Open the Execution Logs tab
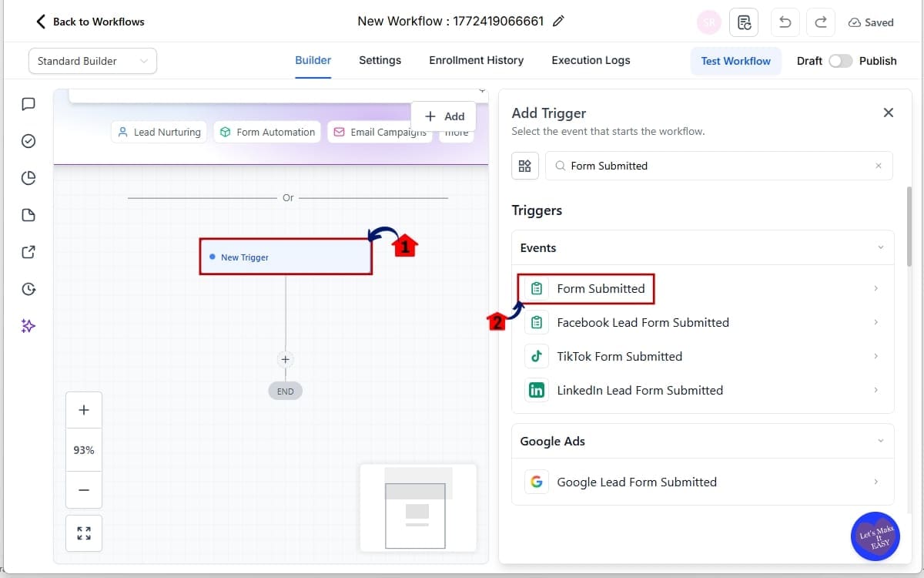Screen dimensions: 924x578 click(590, 60)
